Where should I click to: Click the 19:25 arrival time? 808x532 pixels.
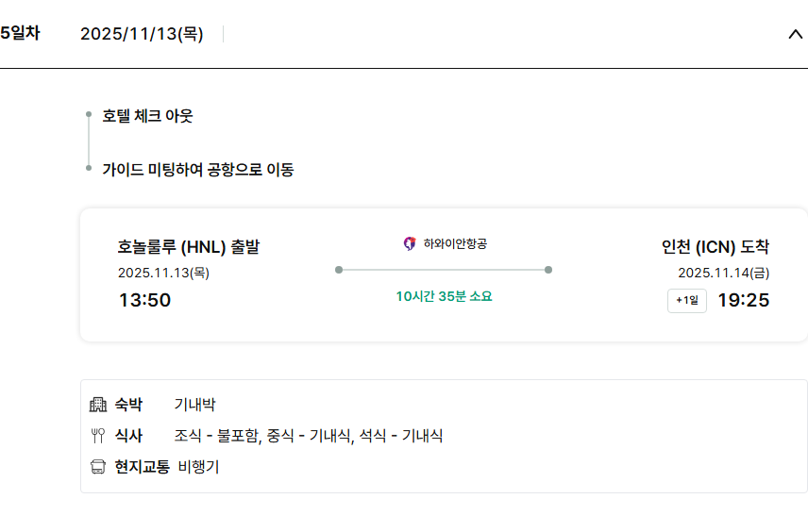click(743, 301)
